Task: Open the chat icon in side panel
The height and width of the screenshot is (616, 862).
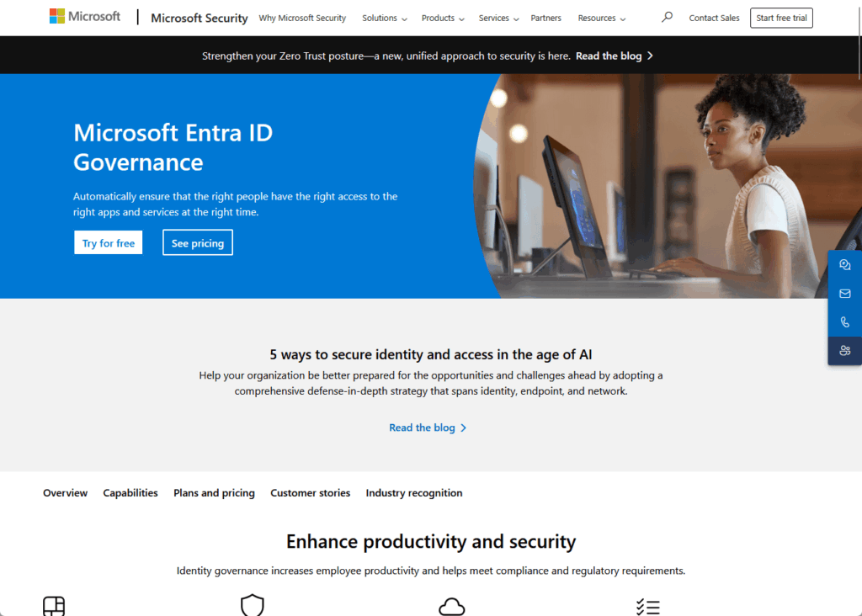Action: [845, 265]
